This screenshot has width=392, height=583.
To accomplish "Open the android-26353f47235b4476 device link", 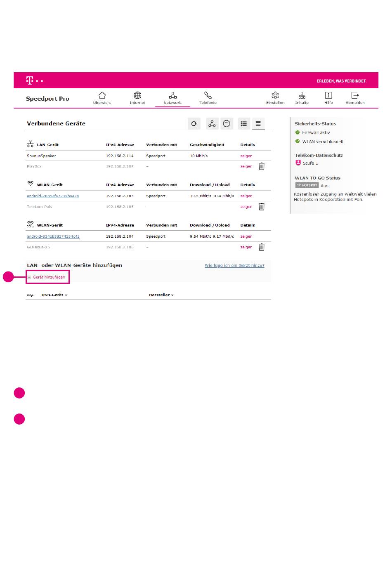I will click(53, 196).
